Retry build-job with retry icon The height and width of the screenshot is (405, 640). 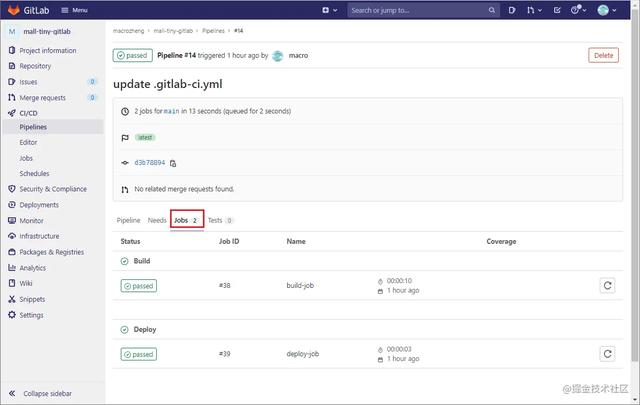coord(607,285)
